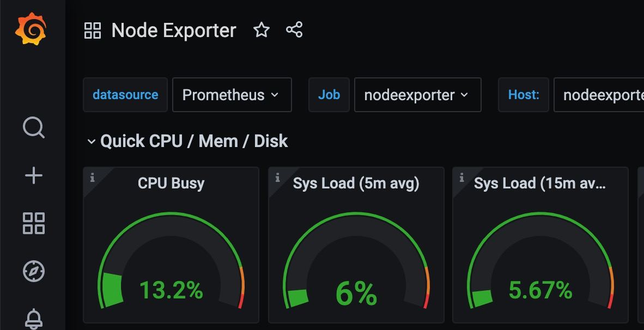Open the Host nodeexporter dropdown

599,95
